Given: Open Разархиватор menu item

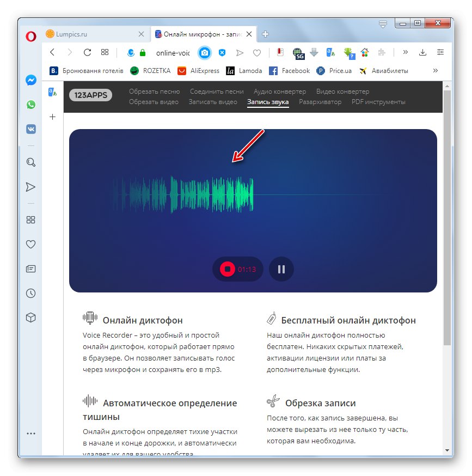Looking at the screenshot, I should 320,102.
